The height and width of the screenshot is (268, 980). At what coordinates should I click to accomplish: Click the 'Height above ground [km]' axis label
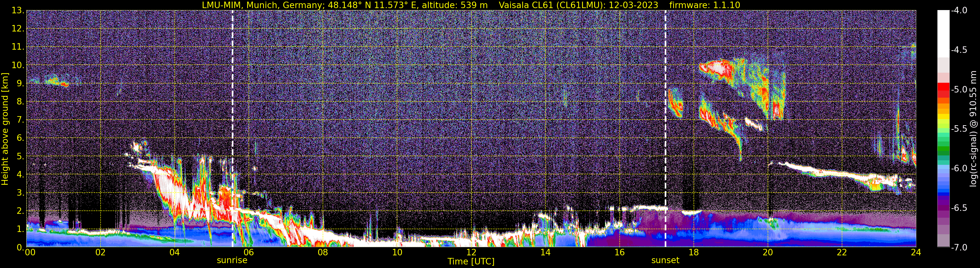click(5, 129)
